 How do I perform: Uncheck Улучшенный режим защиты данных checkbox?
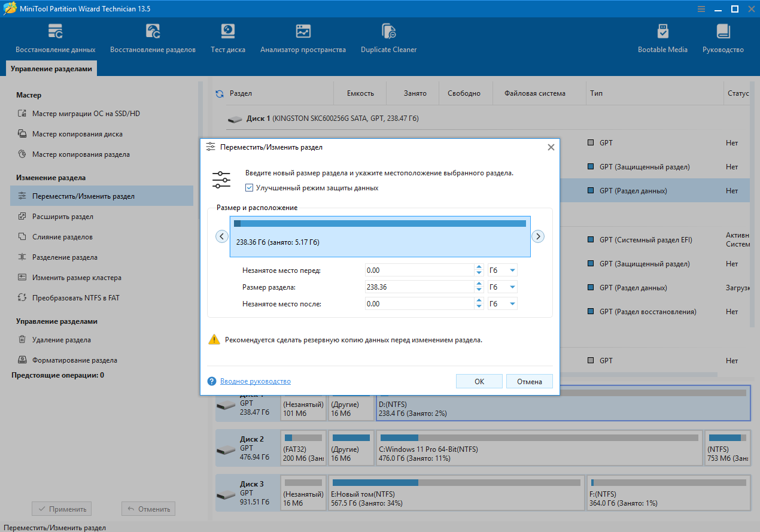(x=250, y=188)
